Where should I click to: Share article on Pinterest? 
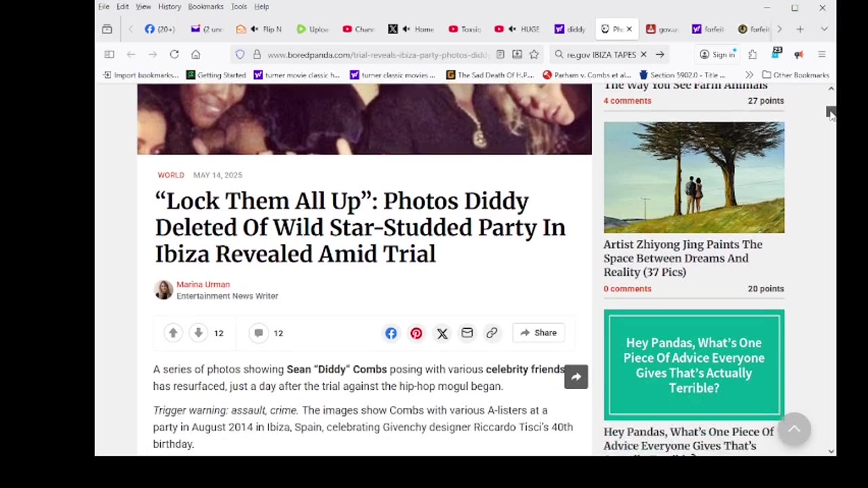click(416, 333)
